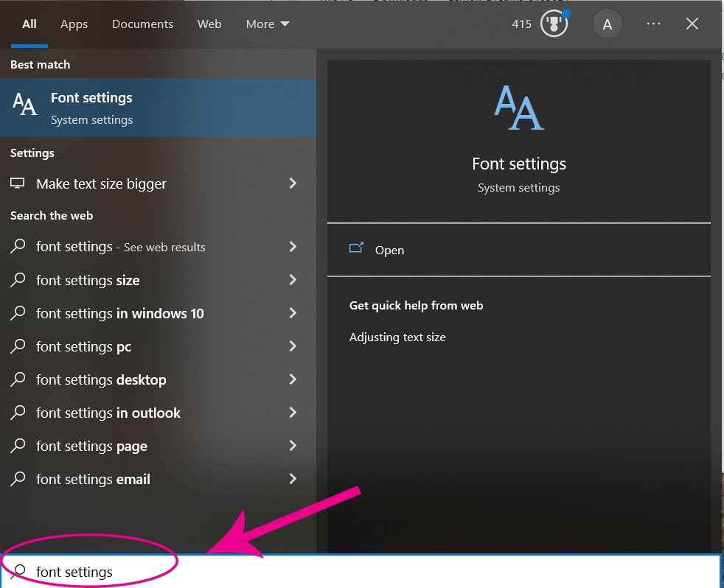Click the Font settings title in preview pane

[x=519, y=164]
